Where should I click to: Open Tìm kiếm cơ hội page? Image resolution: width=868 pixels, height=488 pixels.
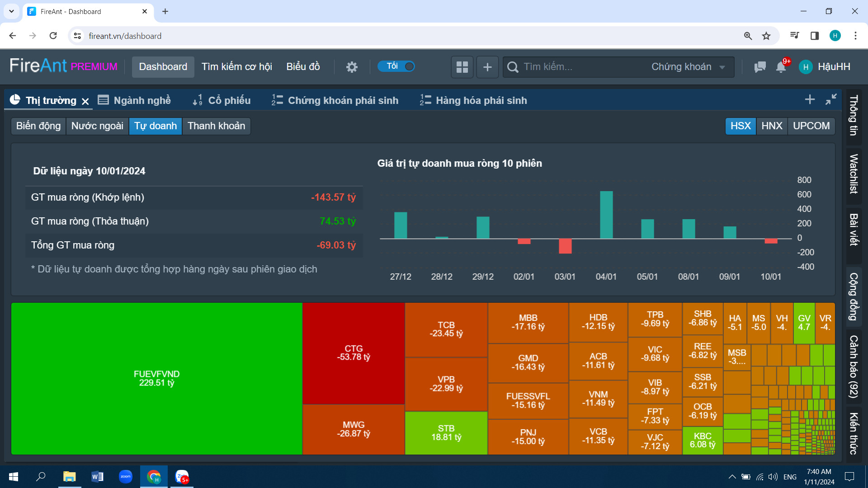tap(236, 67)
